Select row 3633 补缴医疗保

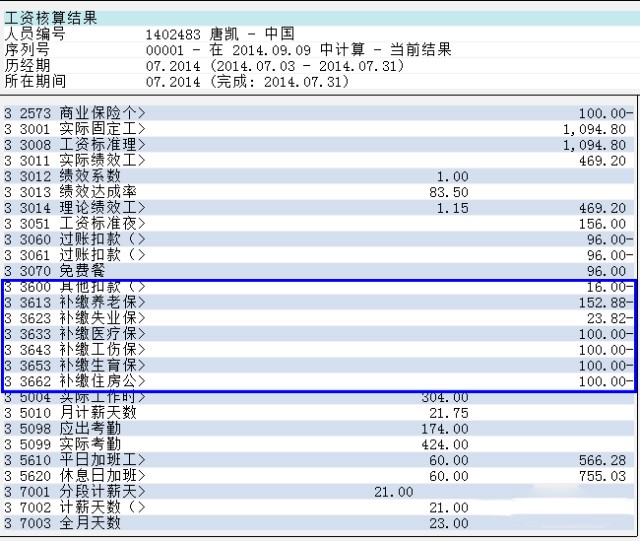pos(102,334)
